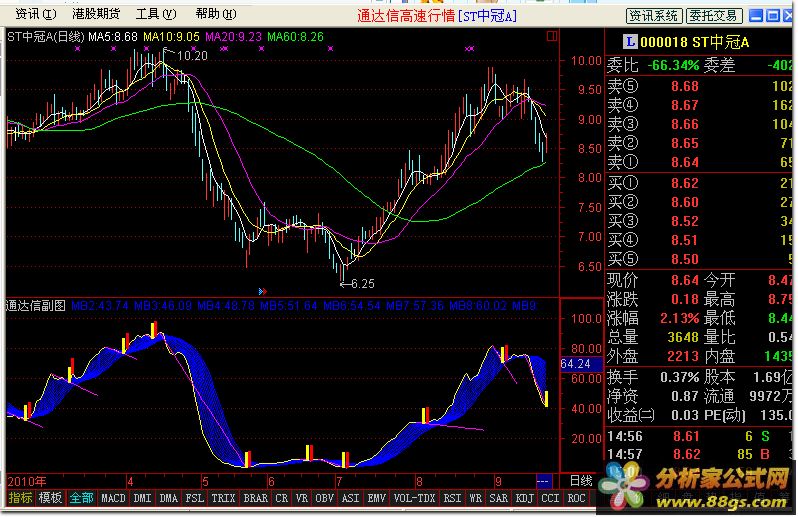Image resolution: width=798 pixels, height=517 pixels.
Task: Click the 涨幅 value 2.13%
Action: [679, 319]
